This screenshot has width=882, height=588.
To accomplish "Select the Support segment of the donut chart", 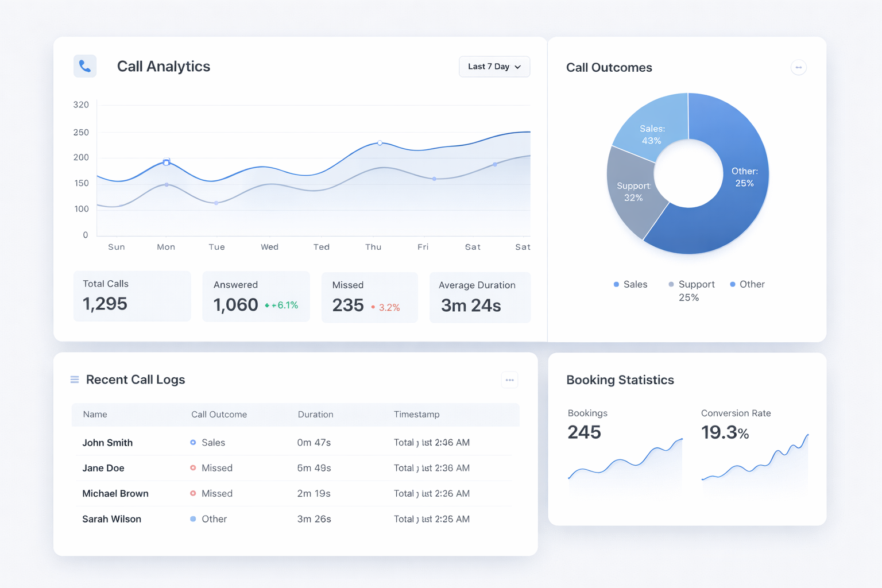I will pos(635,189).
